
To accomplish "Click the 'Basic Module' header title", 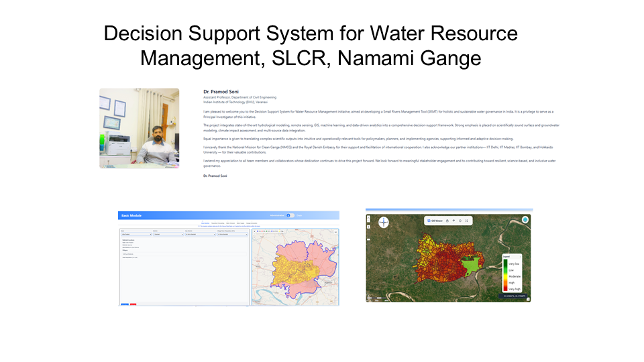I will 131,215.
